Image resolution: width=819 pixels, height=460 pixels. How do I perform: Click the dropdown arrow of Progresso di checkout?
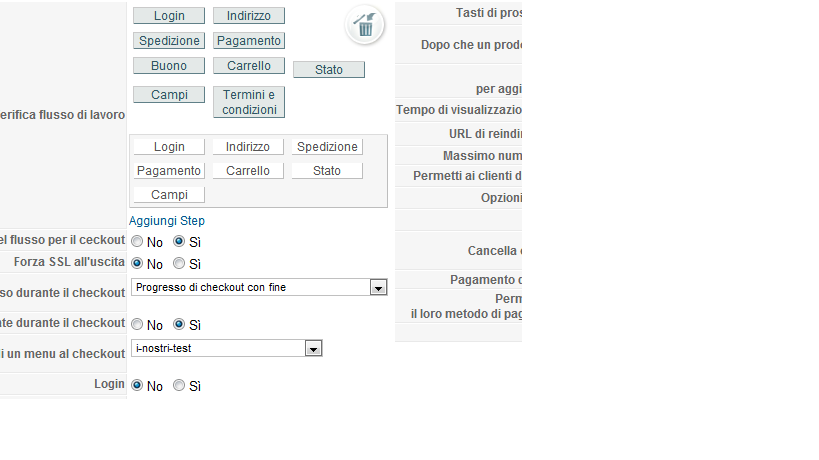(x=378, y=288)
